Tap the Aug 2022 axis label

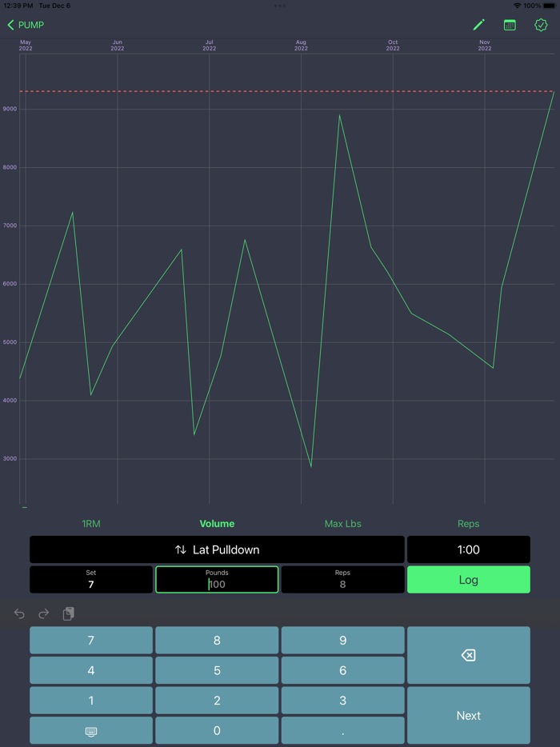click(x=301, y=46)
